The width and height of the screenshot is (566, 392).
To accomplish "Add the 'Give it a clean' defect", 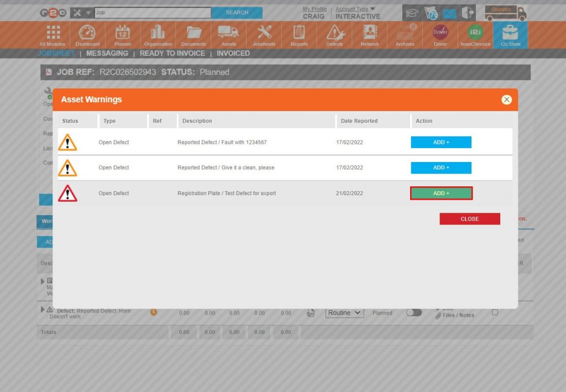I will pyautogui.click(x=441, y=168).
